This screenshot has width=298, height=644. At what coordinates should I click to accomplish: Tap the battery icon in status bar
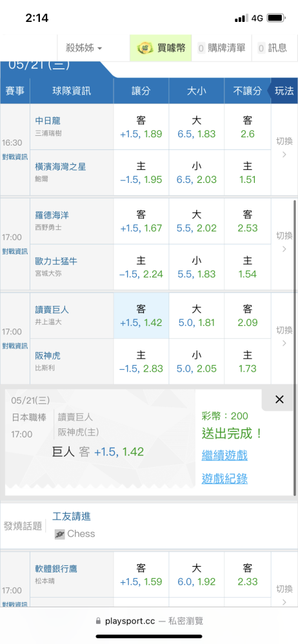[x=277, y=18]
